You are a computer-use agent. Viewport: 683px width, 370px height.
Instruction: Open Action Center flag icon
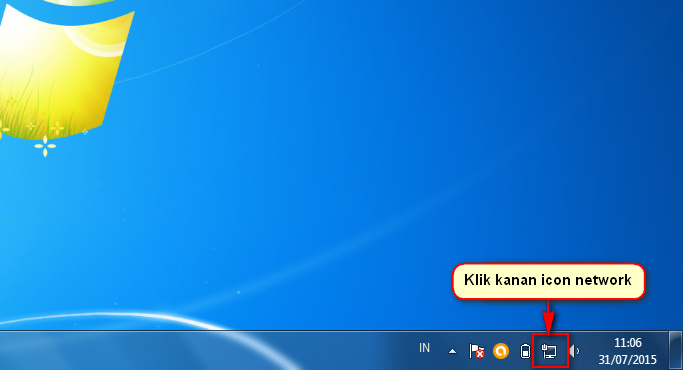(x=476, y=351)
